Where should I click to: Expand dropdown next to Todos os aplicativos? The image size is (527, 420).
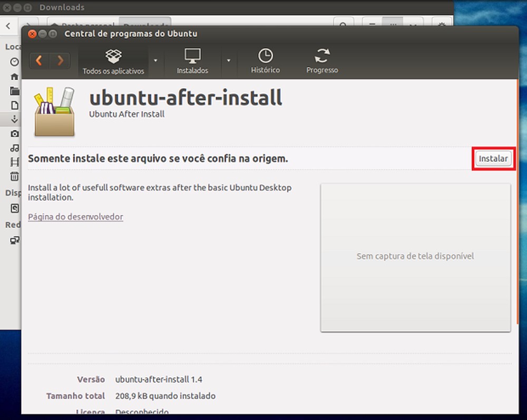[155, 61]
